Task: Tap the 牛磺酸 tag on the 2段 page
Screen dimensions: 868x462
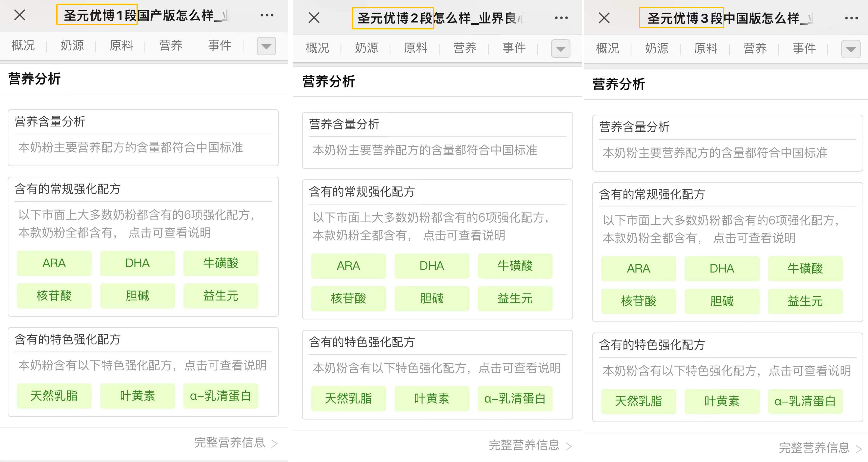Action: point(515,266)
